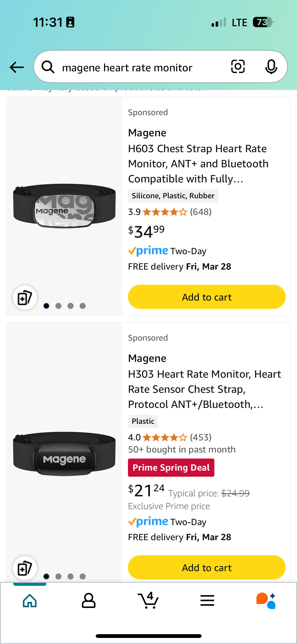Open the Rufus AI assistant icon
This screenshot has width=297, height=644.
[266, 601]
